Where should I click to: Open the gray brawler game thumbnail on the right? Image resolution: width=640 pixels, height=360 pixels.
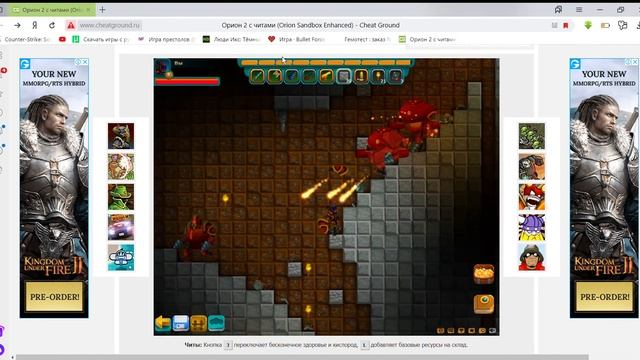pos(532,167)
